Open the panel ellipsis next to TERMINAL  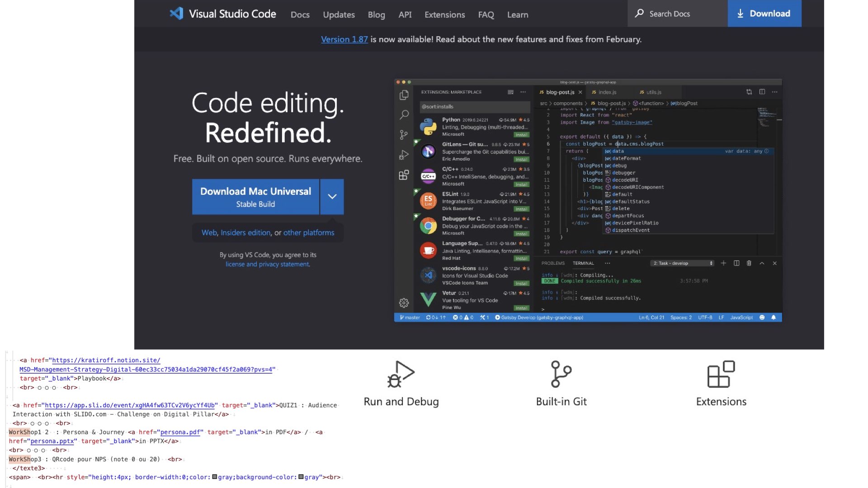[608, 263]
